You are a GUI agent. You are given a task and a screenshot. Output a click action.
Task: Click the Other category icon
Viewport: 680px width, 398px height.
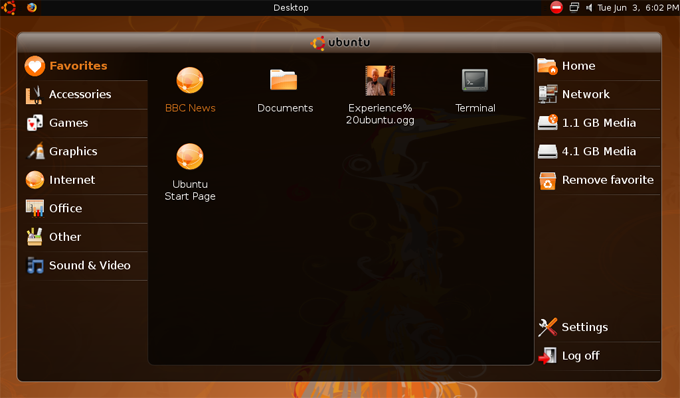35,237
